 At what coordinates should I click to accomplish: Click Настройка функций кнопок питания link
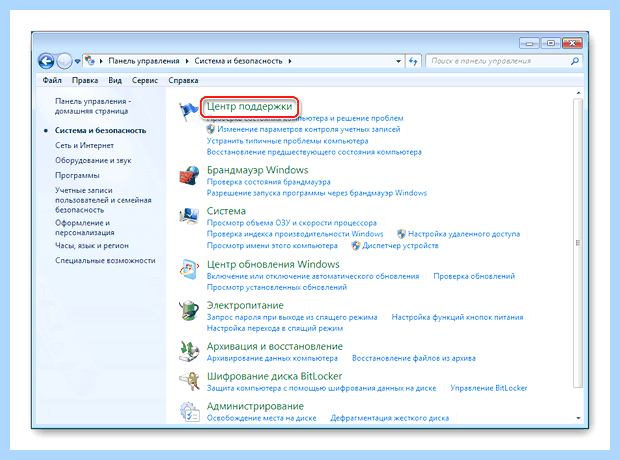click(x=457, y=317)
